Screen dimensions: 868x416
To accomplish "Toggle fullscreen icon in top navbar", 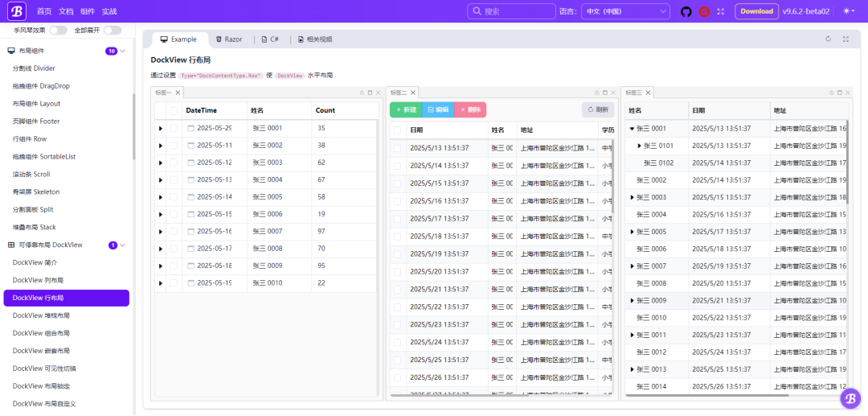I will coord(721,11).
